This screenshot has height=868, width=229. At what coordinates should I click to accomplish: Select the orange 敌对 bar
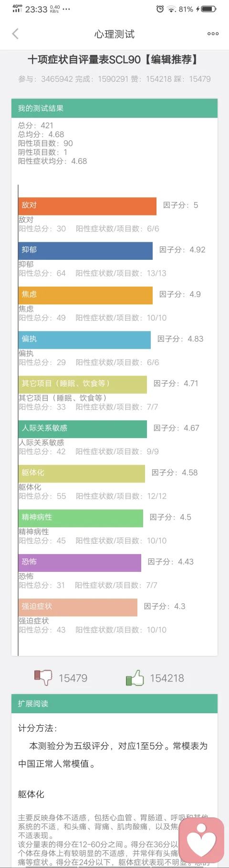point(87,206)
